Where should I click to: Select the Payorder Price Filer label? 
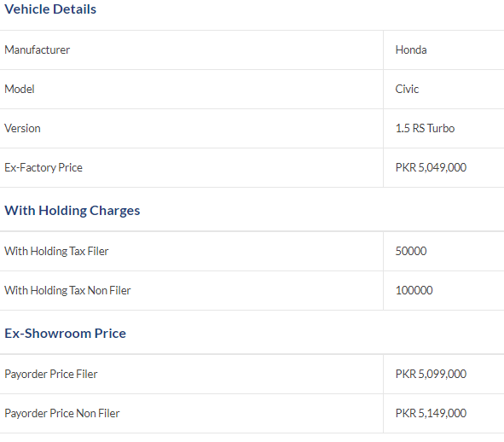pyautogui.click(x=51, y=374)
